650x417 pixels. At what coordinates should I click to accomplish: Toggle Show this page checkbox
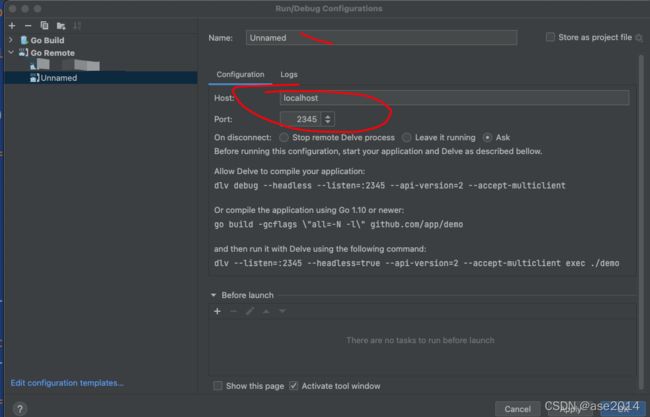(218, 386)
